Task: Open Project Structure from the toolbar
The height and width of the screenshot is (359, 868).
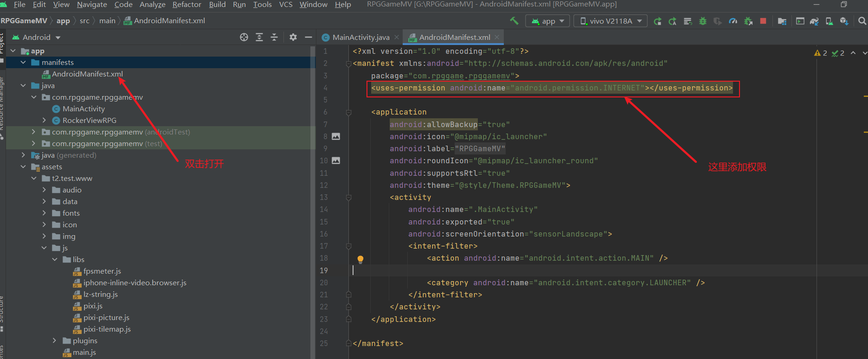Action: [782, 21]
